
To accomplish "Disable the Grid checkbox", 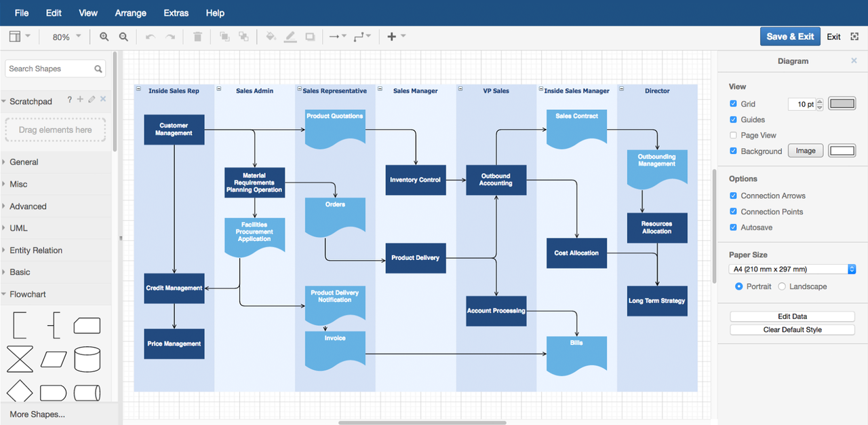I will (x=733, y=104).
